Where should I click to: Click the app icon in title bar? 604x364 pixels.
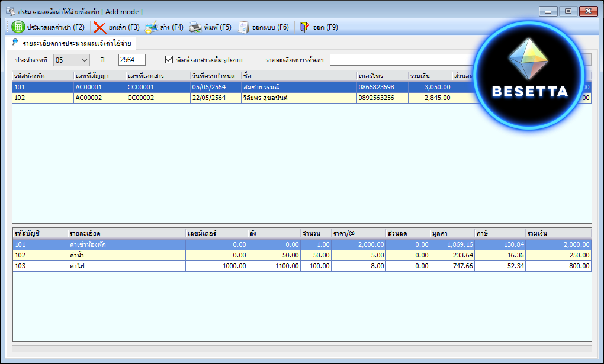click(10, 11)
